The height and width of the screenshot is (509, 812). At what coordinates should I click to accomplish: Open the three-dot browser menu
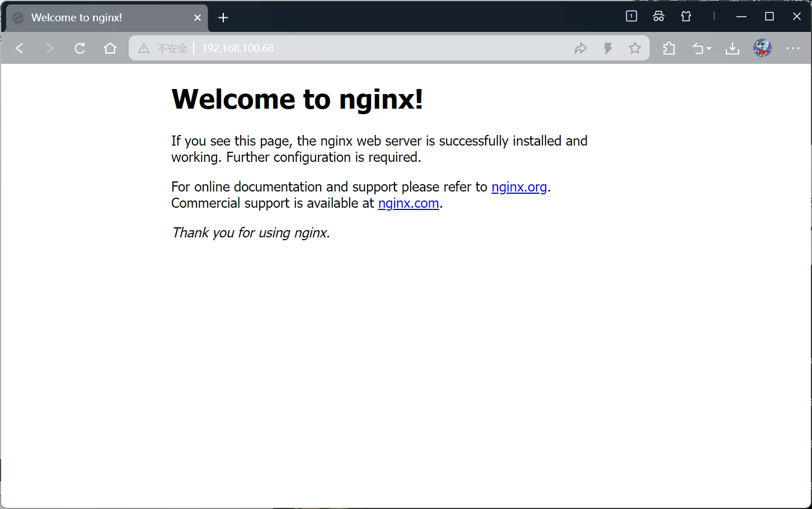(x=793, y=48)
